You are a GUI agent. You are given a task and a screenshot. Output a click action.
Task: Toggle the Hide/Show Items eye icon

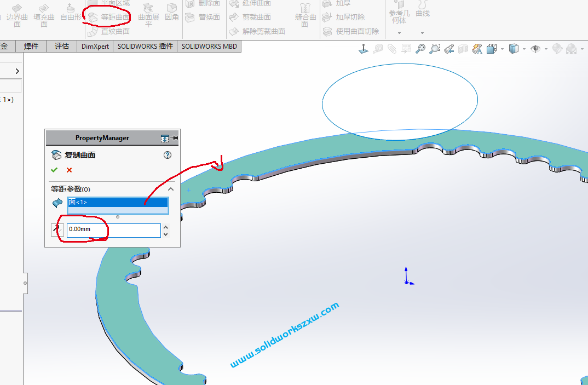(x=535, y=49)
